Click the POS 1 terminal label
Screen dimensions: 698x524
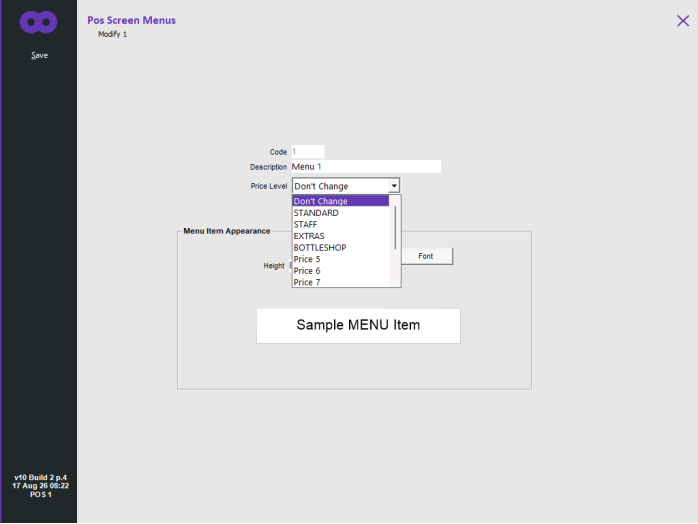pyautogui.click(x=41, y=494)
